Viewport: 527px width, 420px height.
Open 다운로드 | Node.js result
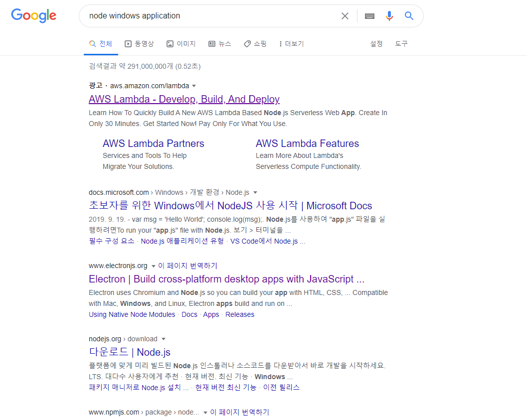pos(130,352)
